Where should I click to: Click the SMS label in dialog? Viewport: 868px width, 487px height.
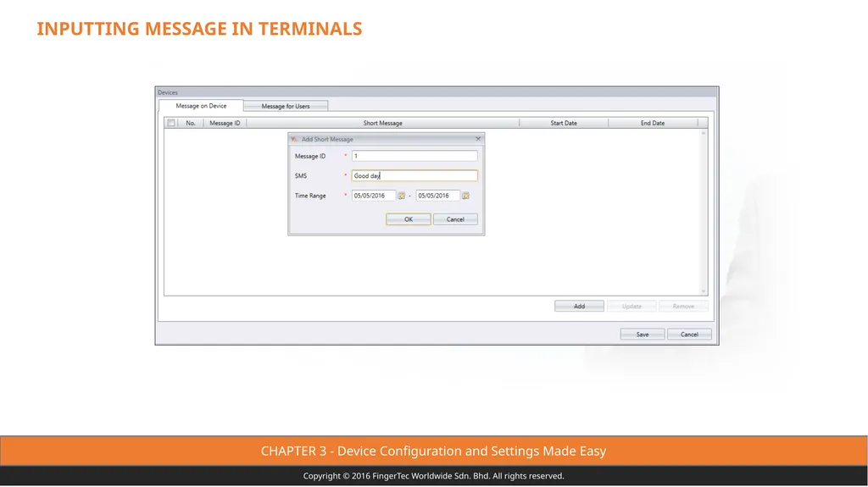[301, 175]
